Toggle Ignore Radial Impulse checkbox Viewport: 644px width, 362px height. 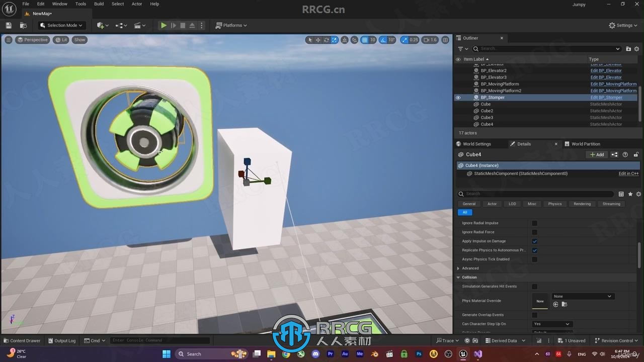pos(534,223)
